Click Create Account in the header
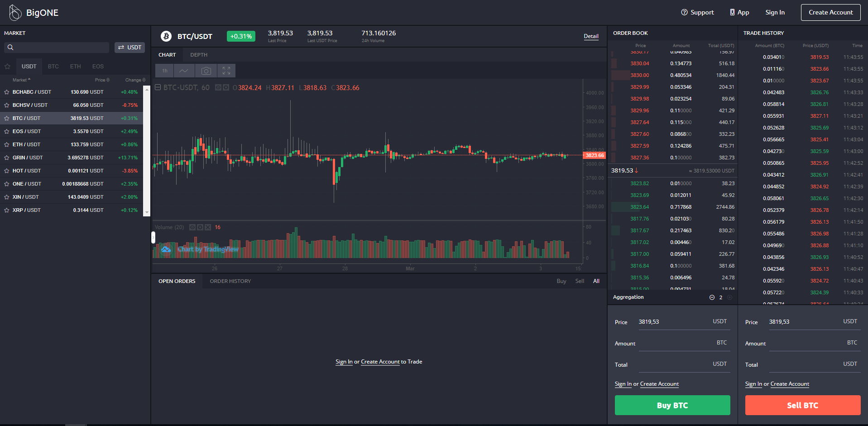The width and height of the screenshot is (868, 426). coord(831,12)
